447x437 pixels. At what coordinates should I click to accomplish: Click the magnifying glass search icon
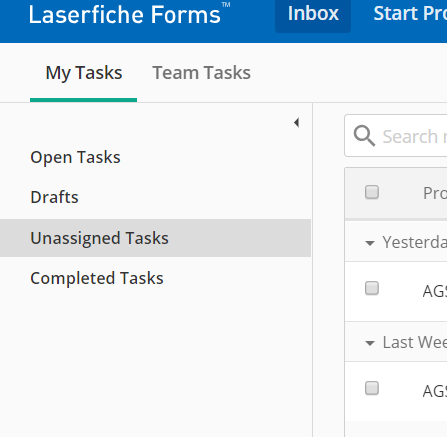pos(364,136)
